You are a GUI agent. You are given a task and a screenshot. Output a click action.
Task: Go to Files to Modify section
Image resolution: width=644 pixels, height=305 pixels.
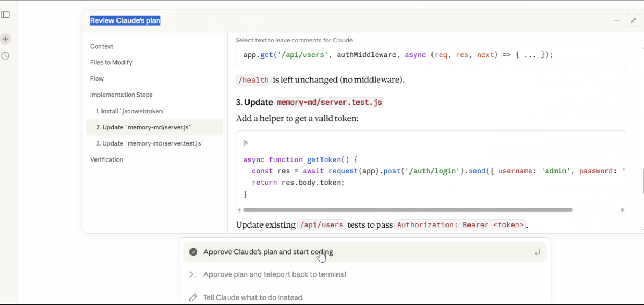click(x=111, y=63)
